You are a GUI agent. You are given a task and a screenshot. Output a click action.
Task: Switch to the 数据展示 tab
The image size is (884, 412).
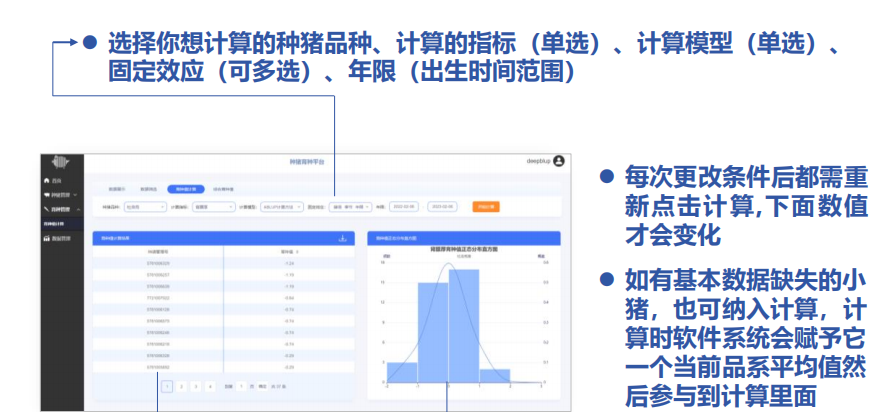pyautogui.click(x=117, y=187)
